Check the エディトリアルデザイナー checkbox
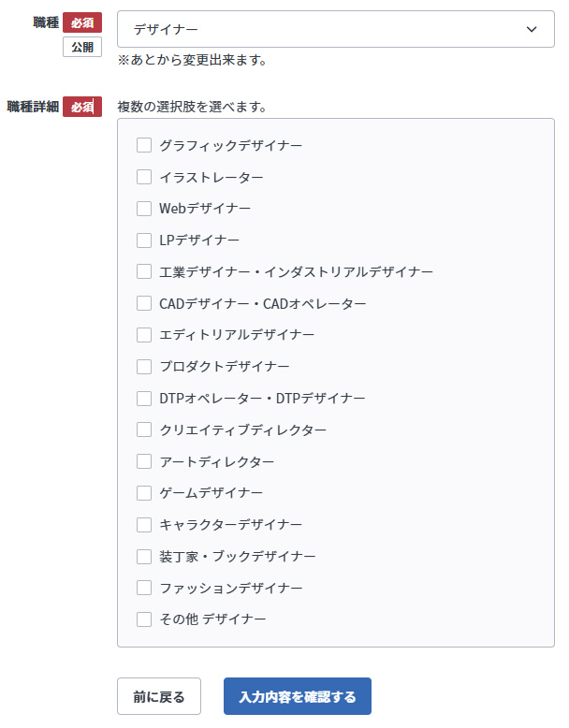Screen dimensions: 569x728 tap(144, 335)
